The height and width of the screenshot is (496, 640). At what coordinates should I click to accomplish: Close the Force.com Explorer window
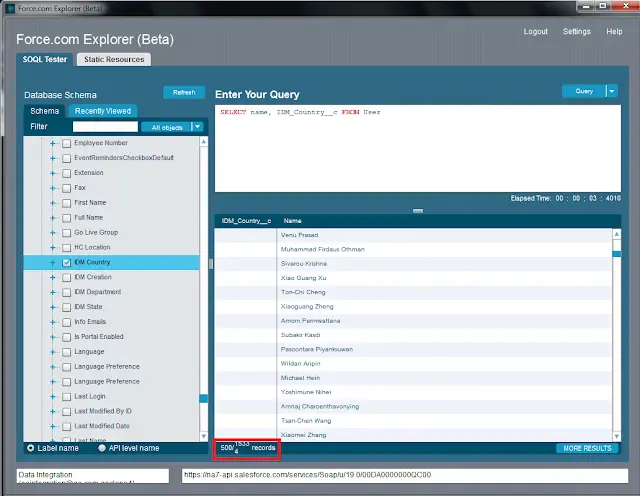click(625, 6)
